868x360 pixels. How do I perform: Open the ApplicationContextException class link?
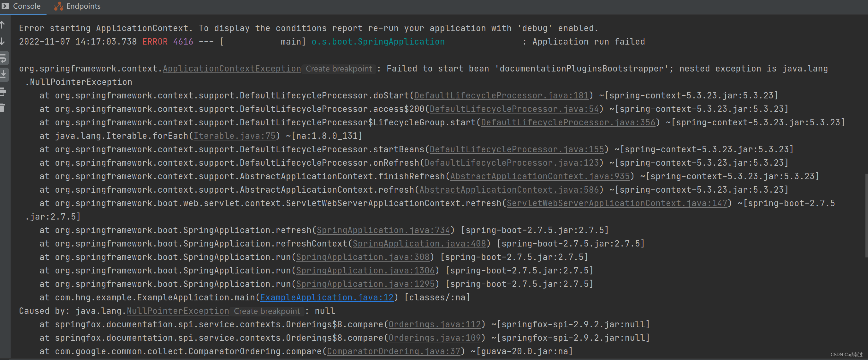[231, 69]
